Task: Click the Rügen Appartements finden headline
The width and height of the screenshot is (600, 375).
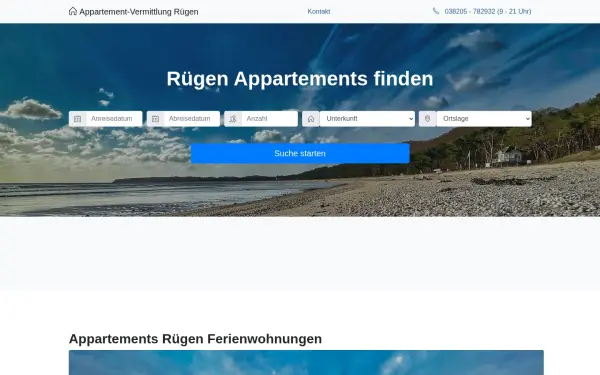Action: tap(300, 79)
